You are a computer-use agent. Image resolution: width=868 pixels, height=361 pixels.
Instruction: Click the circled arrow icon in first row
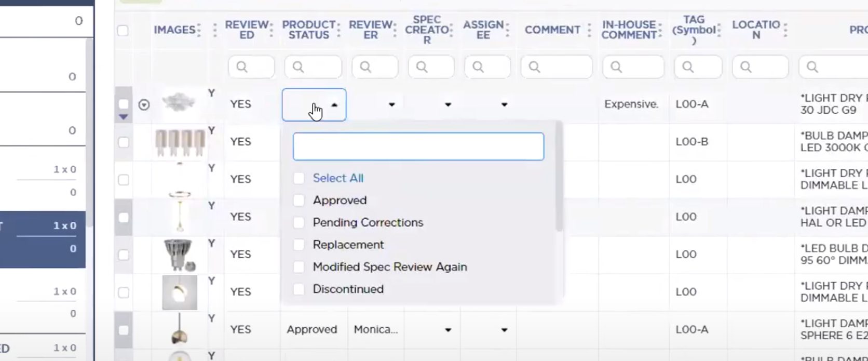coord(144,105)
